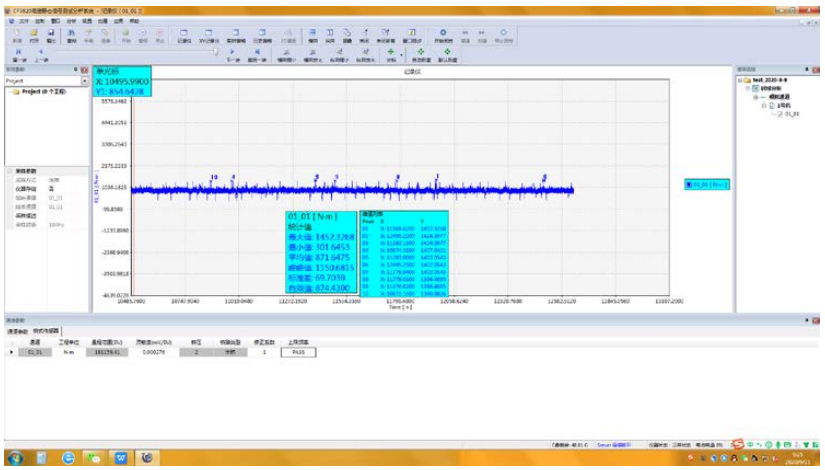This screenshot has height=470, width=825.
Task: Click the horizontal tile layout icon
Action: tap(313, 35)
